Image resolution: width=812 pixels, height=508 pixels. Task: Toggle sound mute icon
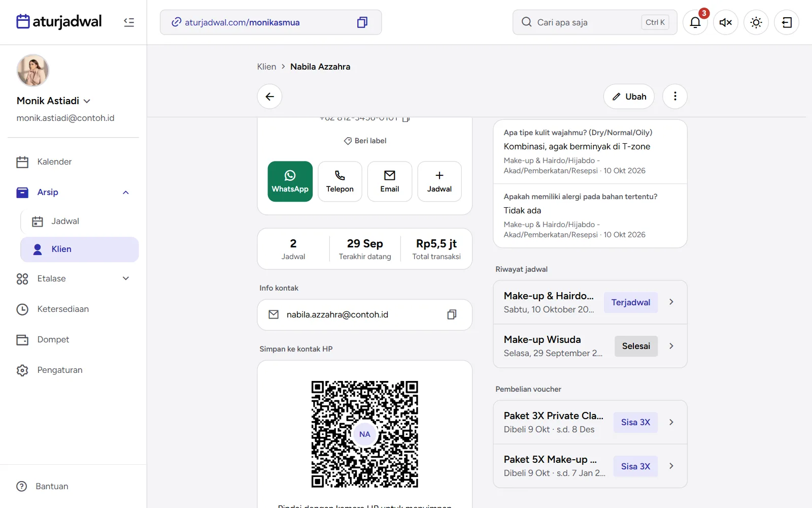click(x=726, y=22)
